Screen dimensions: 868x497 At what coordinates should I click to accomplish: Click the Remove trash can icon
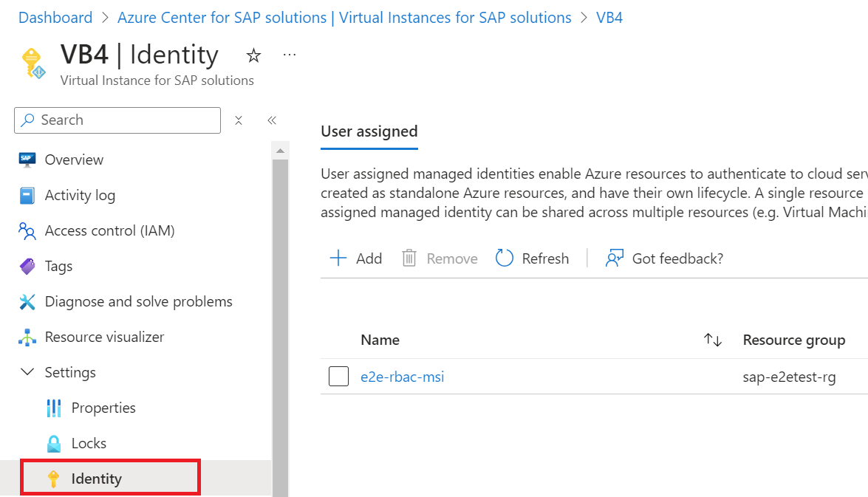click(x=409, y=258)
